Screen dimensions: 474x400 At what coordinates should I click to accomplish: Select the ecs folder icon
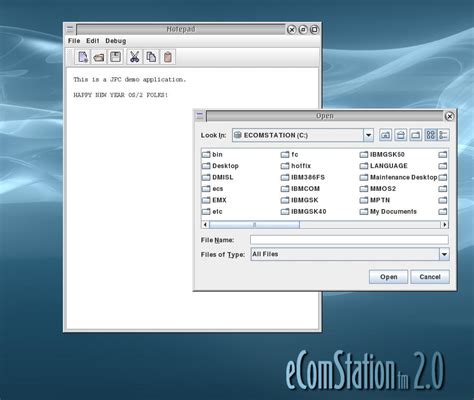[x=206, y=189]
